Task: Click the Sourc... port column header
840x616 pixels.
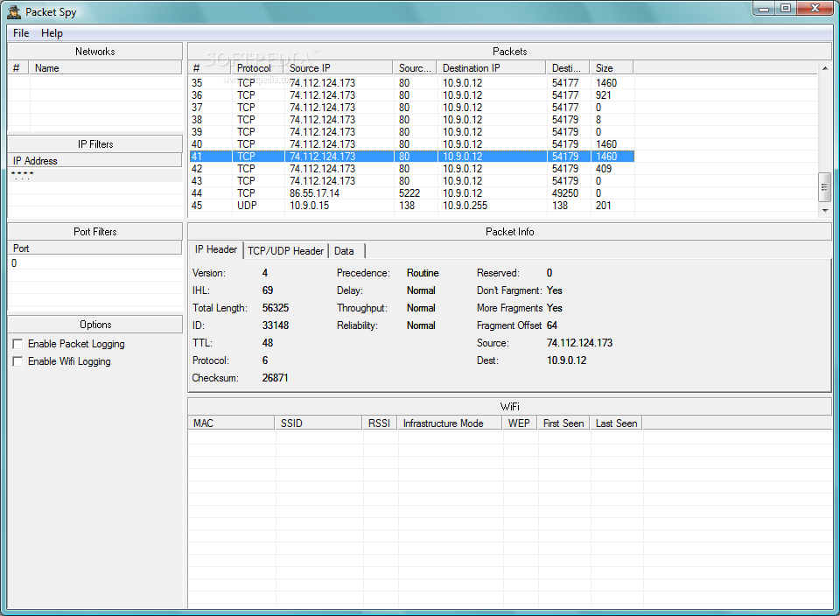Action: pyautogui.click(x=415, y=68)
